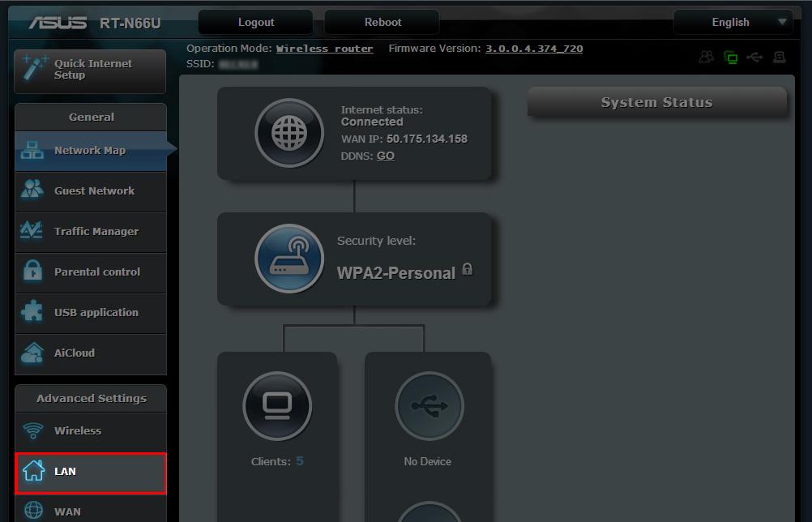
Task: Click the System Status header
Action: [x=656, y=102]
